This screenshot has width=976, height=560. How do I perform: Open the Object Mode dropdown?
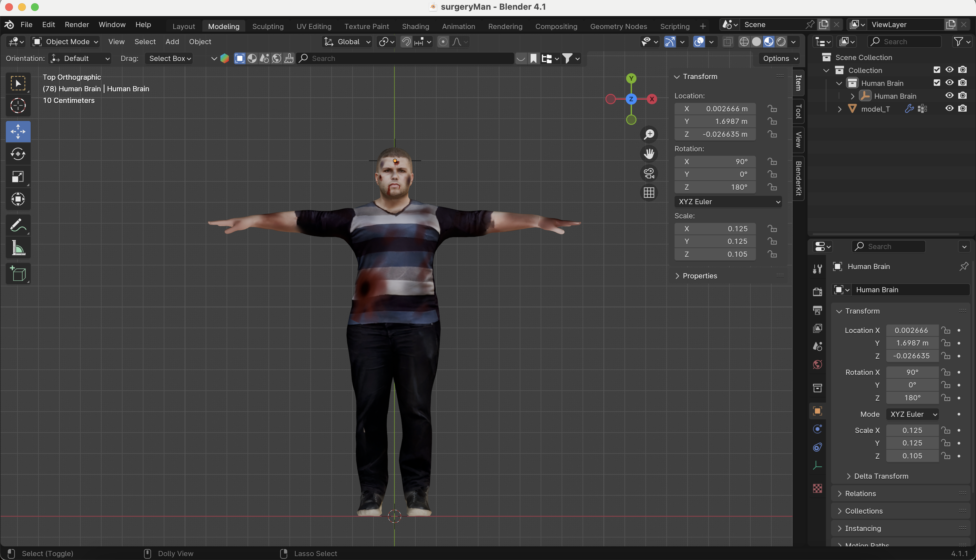66,42
